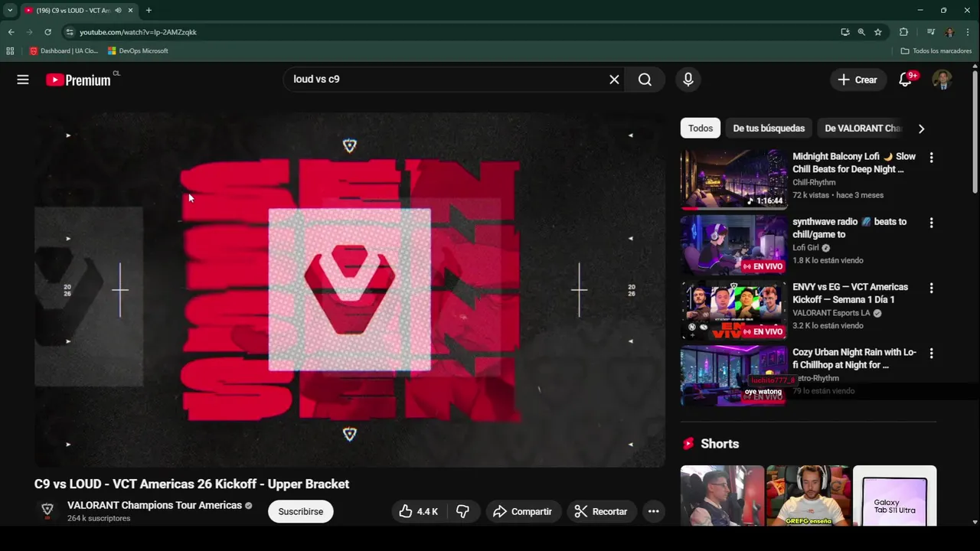Open ENVY vs EG video title

[x=850, y=293]
